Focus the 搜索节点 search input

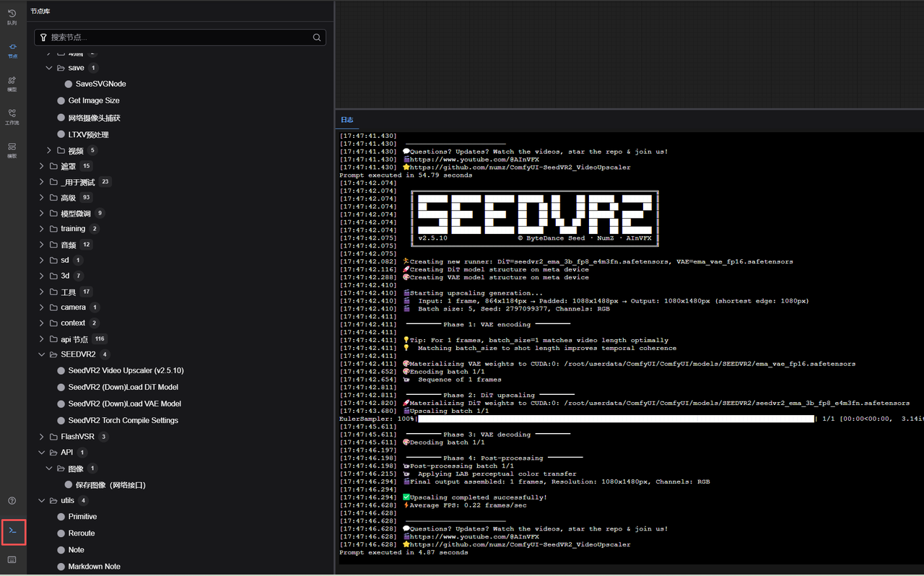(180, 38)
